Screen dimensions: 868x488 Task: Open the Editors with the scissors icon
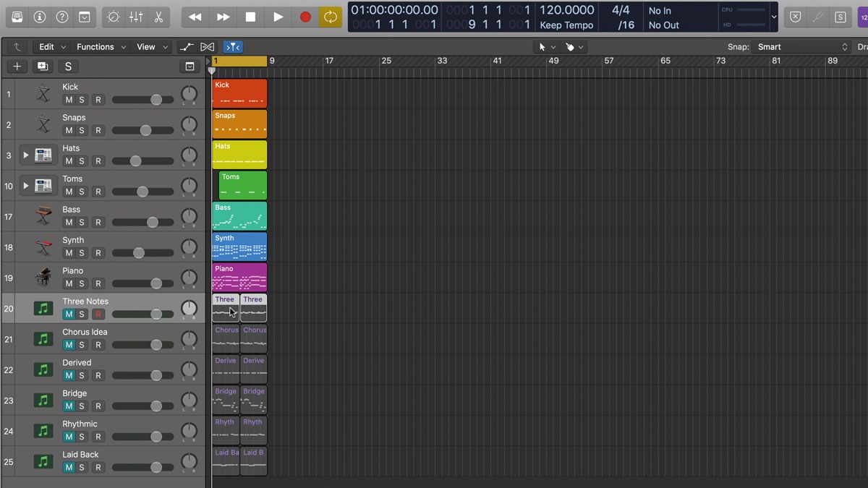pos(158,16)
